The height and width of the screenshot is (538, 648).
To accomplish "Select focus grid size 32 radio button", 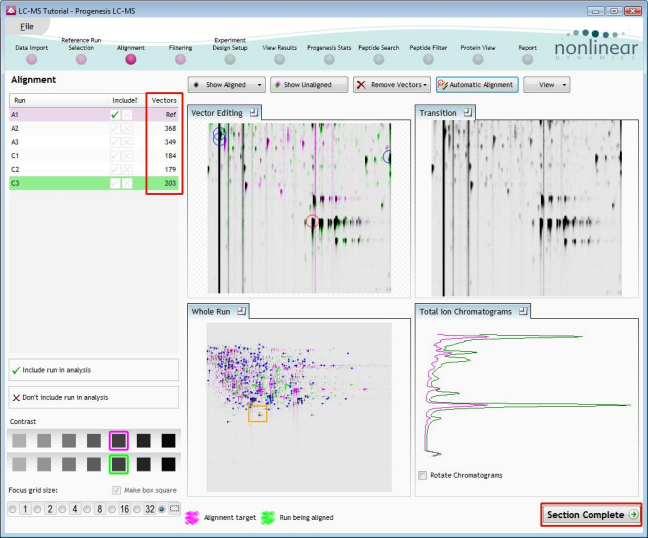I will [x=137, y=509].
